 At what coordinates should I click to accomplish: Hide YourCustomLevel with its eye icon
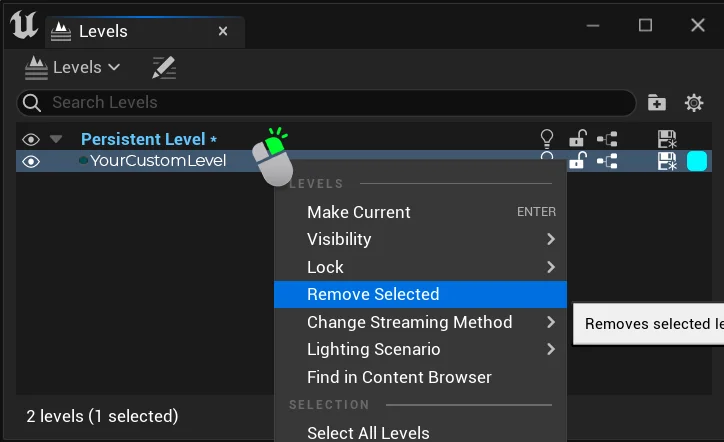click(x=31, y=161)
